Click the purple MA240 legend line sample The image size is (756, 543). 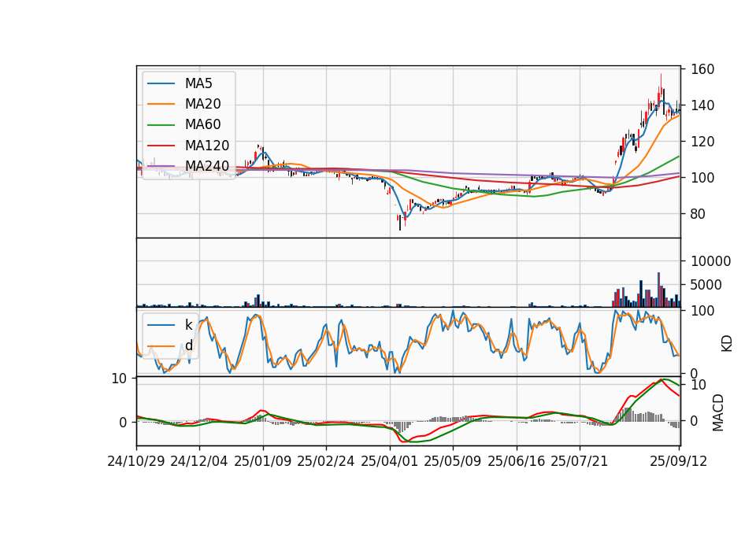[161, 166]
